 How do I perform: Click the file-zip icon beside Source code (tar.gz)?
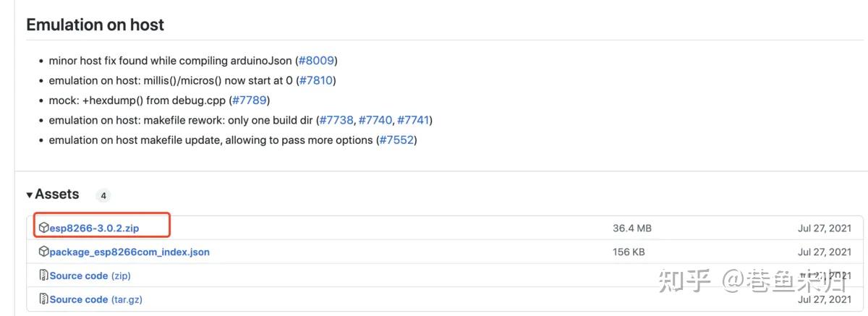click(x=44, y=299)
